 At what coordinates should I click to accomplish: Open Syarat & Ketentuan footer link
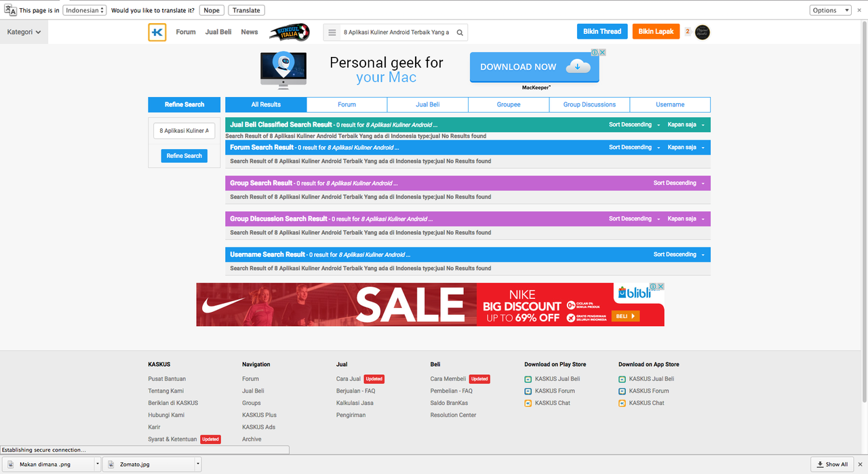click(173, 439)
